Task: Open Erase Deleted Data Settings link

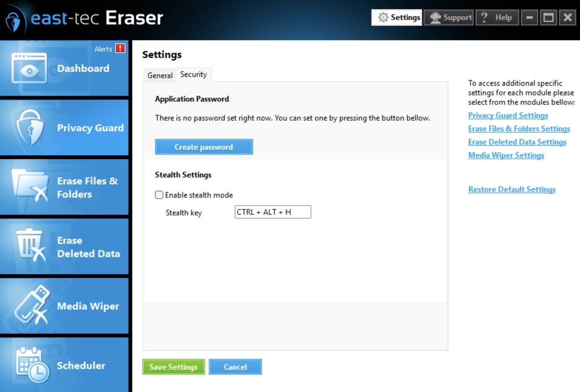Action: coord(517,142)
